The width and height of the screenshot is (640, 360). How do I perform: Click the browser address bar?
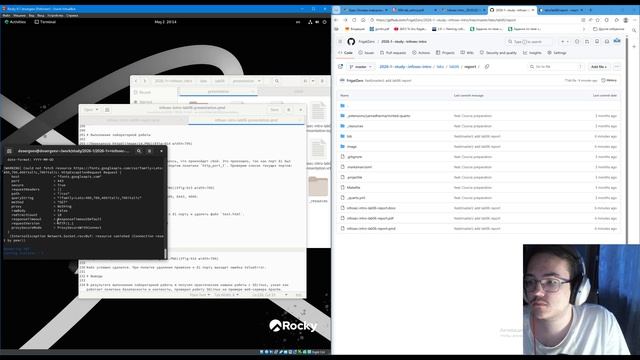click(473, 20)
